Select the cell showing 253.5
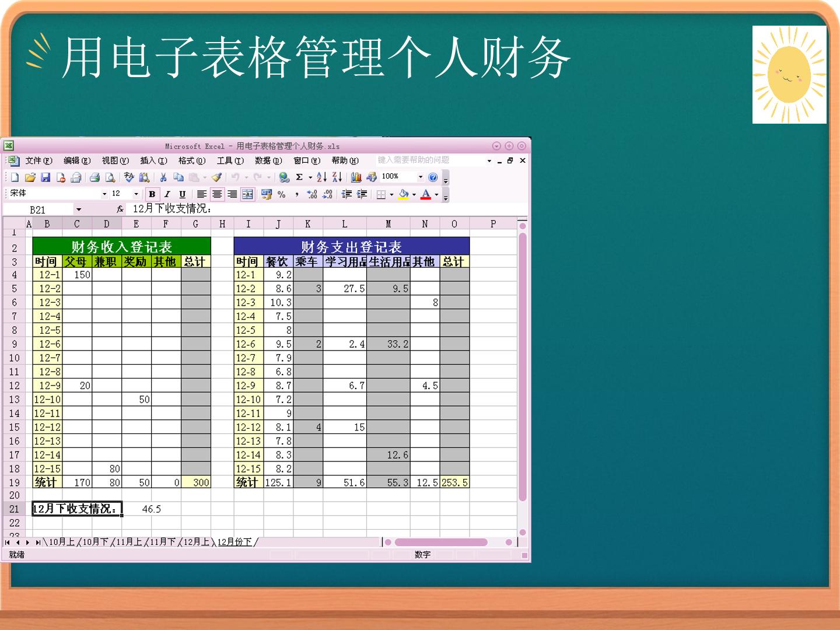Viewport: 840px width, 630px height. [x=454, y=482]
